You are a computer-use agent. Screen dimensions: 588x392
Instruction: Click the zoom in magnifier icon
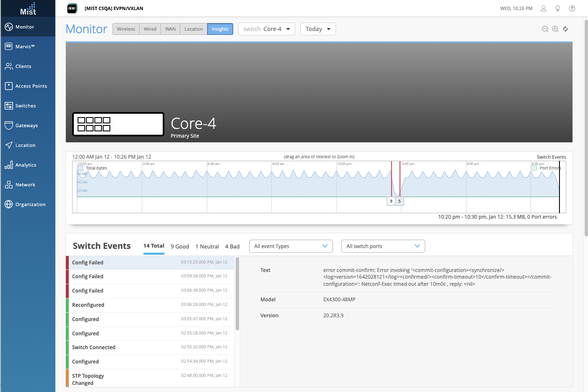pyautogui.click(x=555, y=29)
